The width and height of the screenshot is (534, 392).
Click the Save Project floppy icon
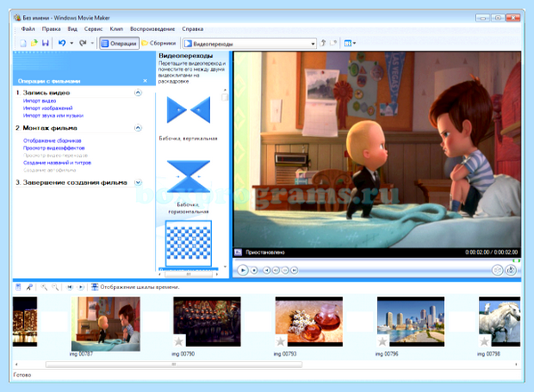click(45, 44)
